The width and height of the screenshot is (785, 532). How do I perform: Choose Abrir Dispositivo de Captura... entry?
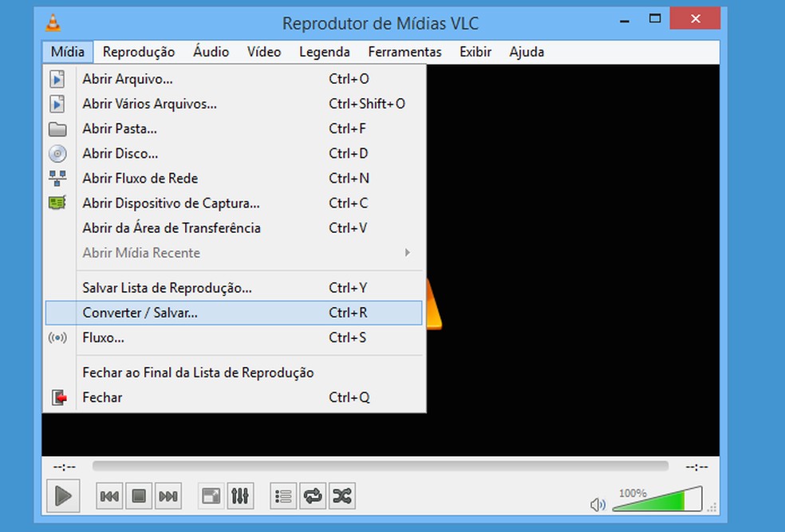pos(234,203)
